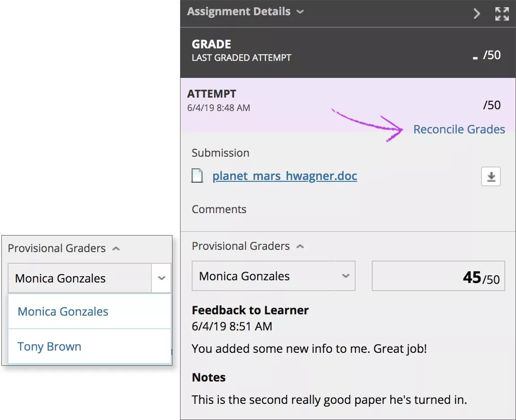516x420 pixels.
Task: Click the Monica Gonzales dropdown arrow
Action: pos(345,276)
